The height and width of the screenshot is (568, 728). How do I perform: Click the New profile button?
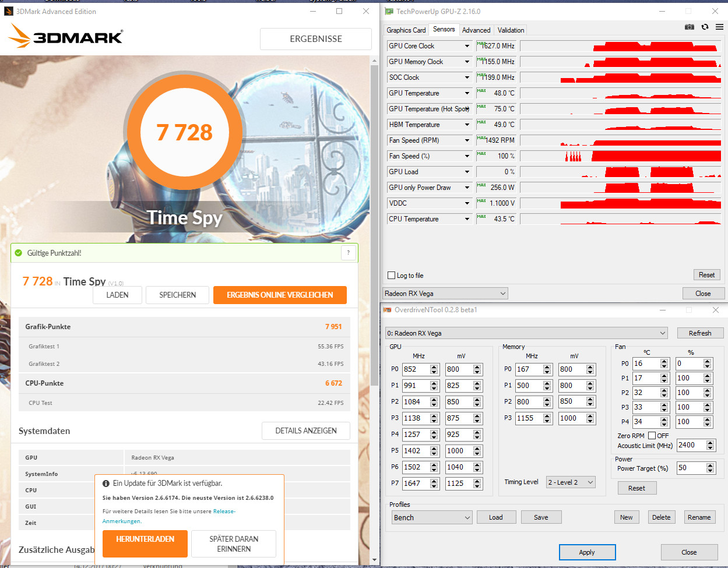point(627,517)
